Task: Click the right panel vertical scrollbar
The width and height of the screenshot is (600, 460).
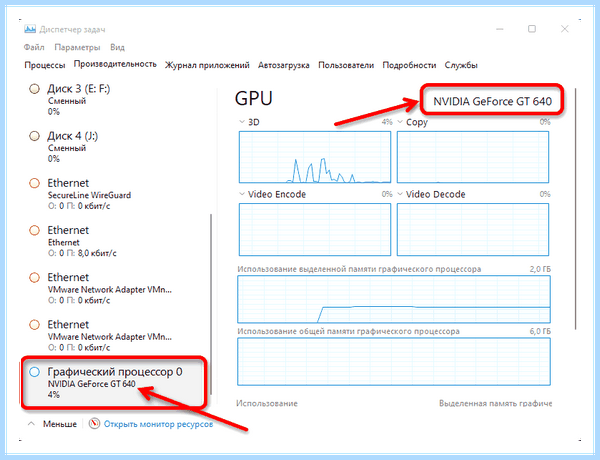Action: pos(575,209)
